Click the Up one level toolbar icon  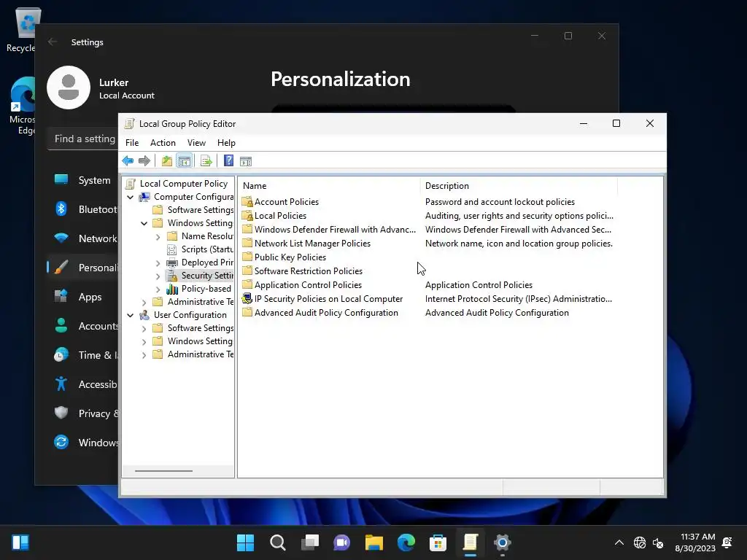[166, 161]
